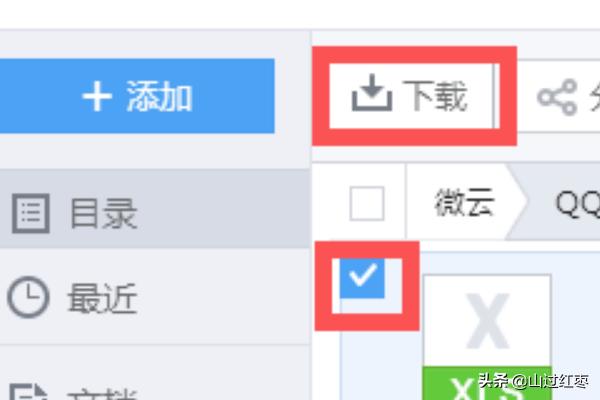This screenshot has height=400, width=600.
Task: Click the gray X on file icon
Action: click(488, 321)
